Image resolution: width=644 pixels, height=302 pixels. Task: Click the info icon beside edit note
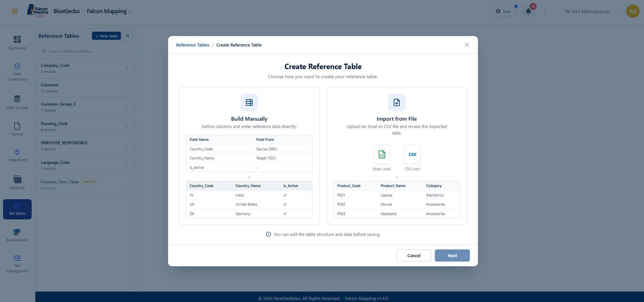[x=268, y=235]
